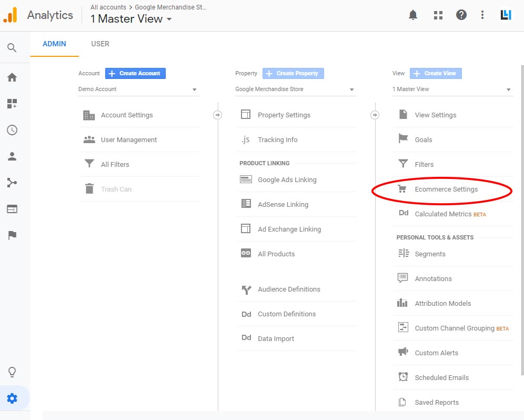
Task: Click the Admin gear icon
Action: coord(12,398)
